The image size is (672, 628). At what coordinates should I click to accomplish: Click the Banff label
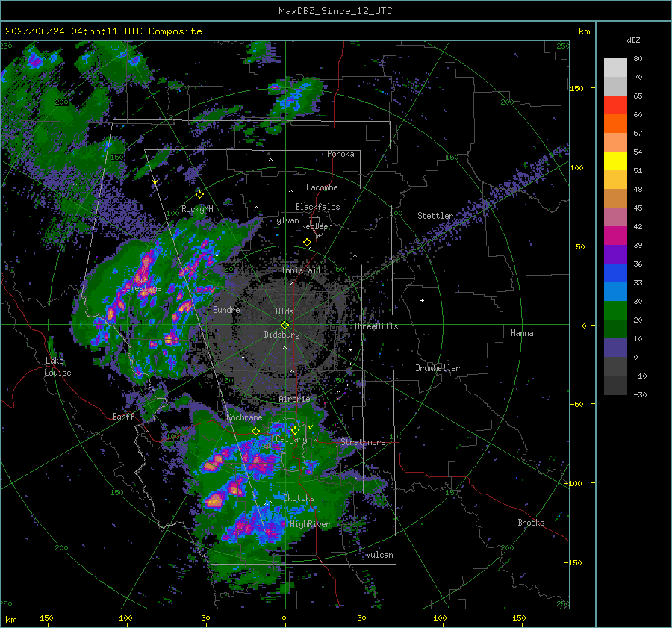tap(123, 416)
